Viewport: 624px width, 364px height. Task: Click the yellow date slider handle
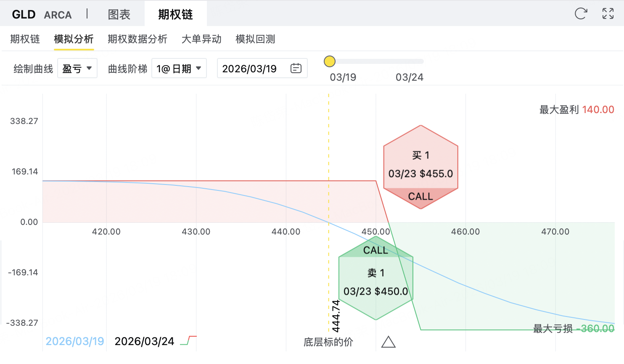330,61
